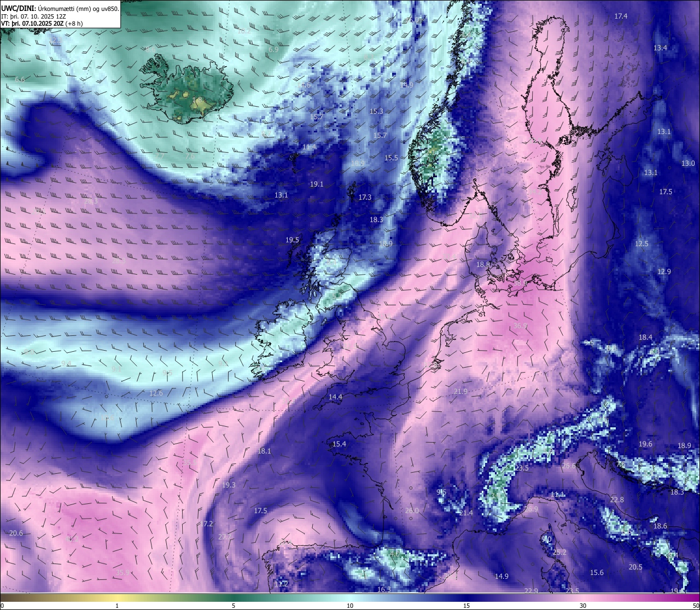Click the map value "15.4"

pyautogui.click(x=340, y=444)
